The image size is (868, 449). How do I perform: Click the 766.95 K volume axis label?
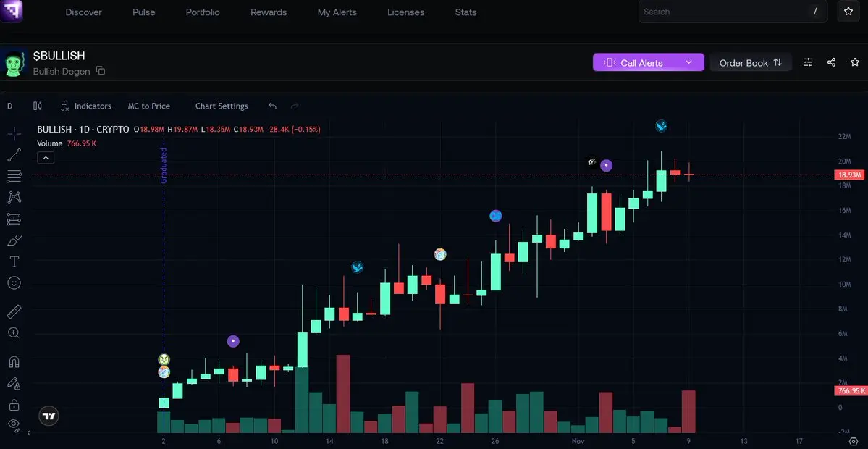click(x=850, y=391)
